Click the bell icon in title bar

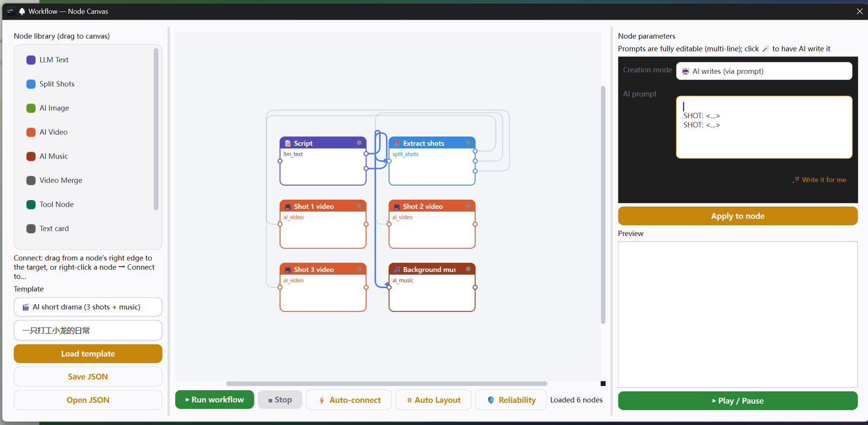coord(22,11)
